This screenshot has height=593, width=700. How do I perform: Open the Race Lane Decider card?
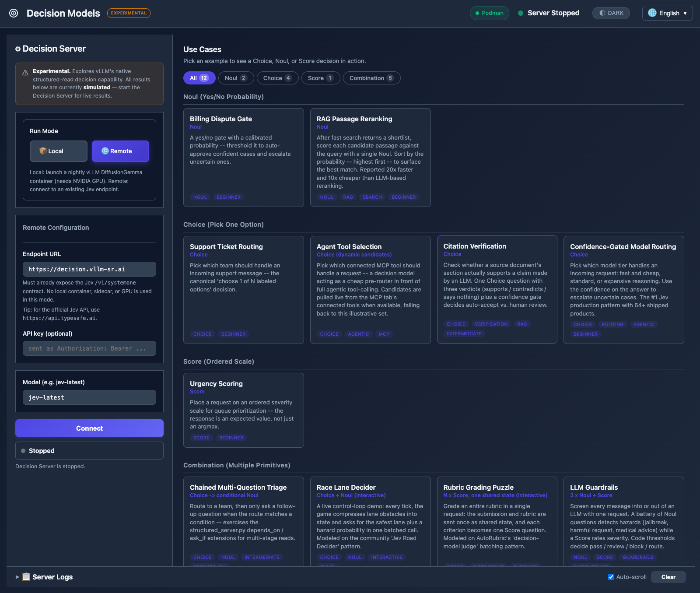point(371,521)
